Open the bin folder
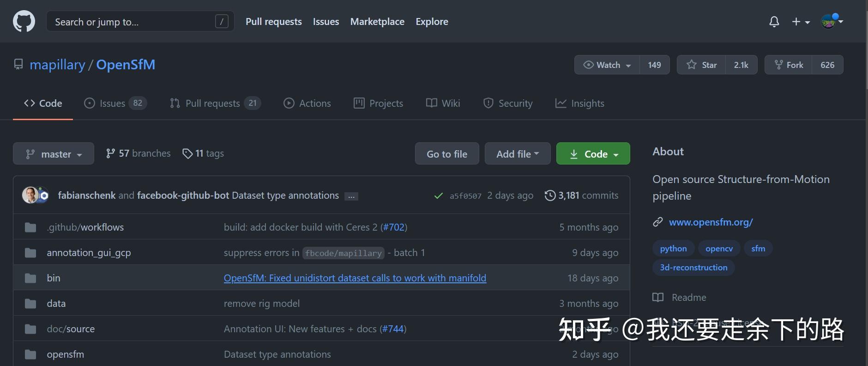The width and height of the screenshot is (868, 366). [x=54, y=278]
